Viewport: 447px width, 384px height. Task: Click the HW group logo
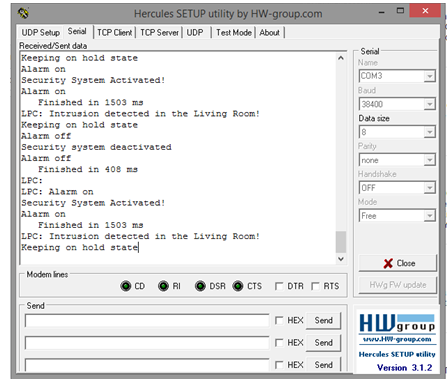[x=397, y=323]
